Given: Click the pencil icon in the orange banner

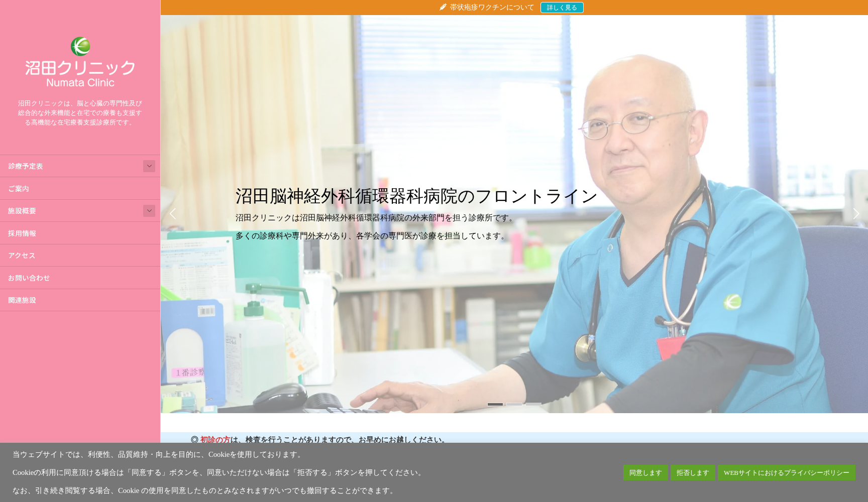Looking at the screenshot, I should 442,7.
